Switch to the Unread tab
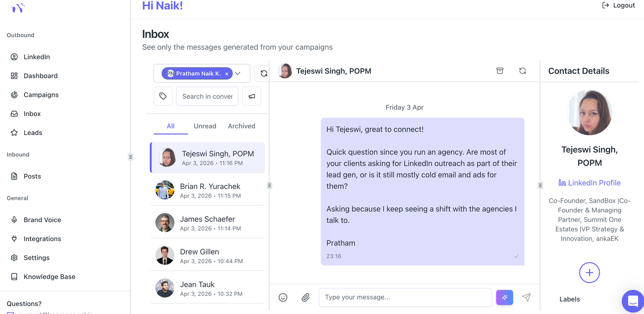 coord(205,126)
